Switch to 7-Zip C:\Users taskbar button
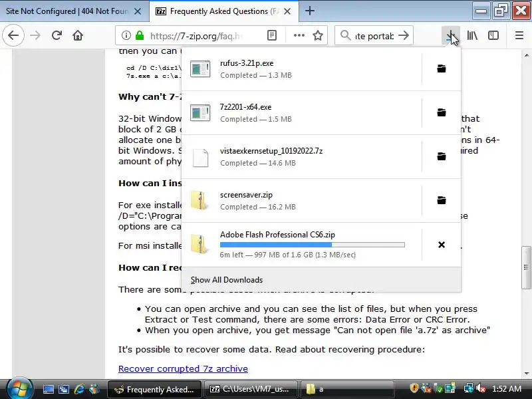The height and width of the screenshot is (399, 532). coord(251,389)
